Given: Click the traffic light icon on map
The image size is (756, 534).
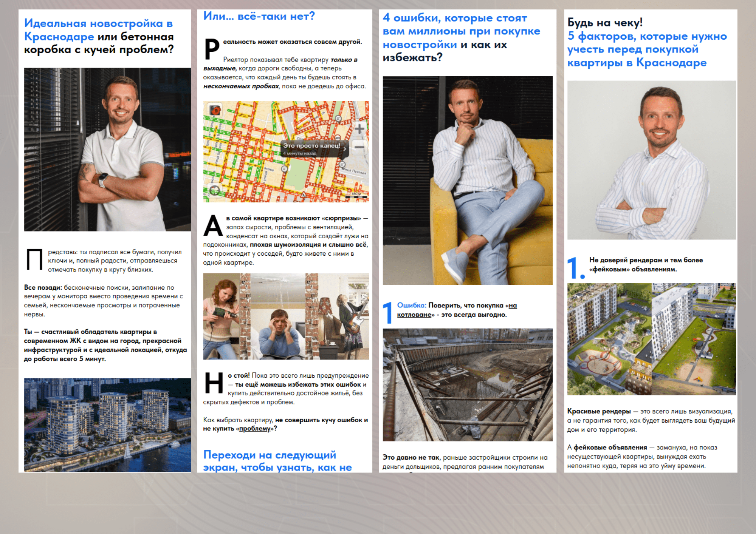Looking at the screenshot, I should [215, 110].
